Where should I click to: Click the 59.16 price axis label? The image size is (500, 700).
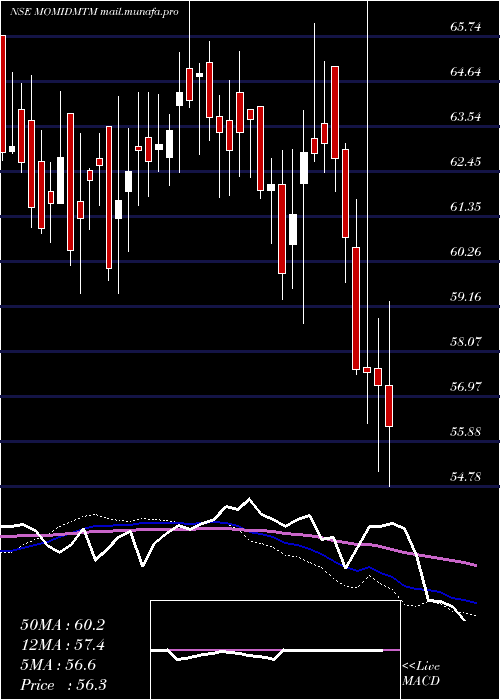pyautogui.click(x=466, y=296)
